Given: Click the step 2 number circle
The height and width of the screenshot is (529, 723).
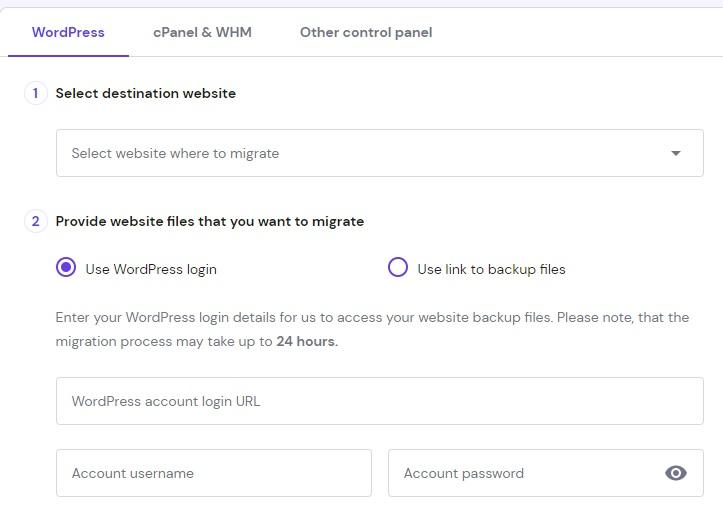Looking at the screenshot, I should [35, 221].
